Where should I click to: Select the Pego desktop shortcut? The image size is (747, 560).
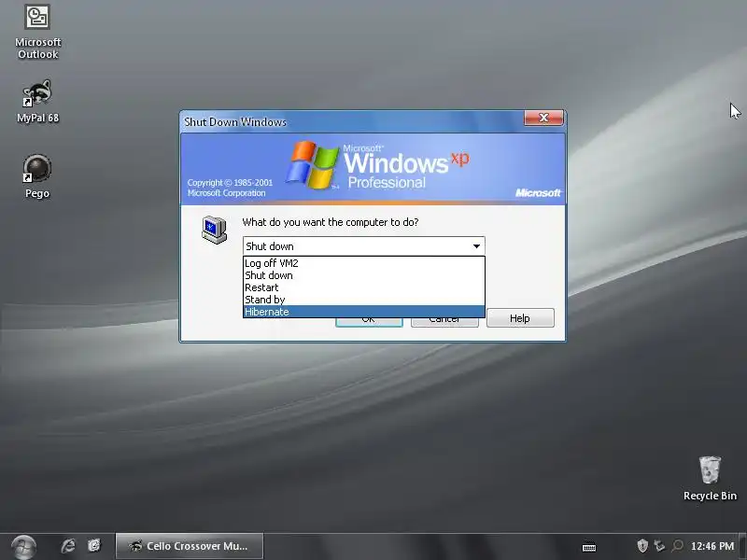[x=37, y=176]
